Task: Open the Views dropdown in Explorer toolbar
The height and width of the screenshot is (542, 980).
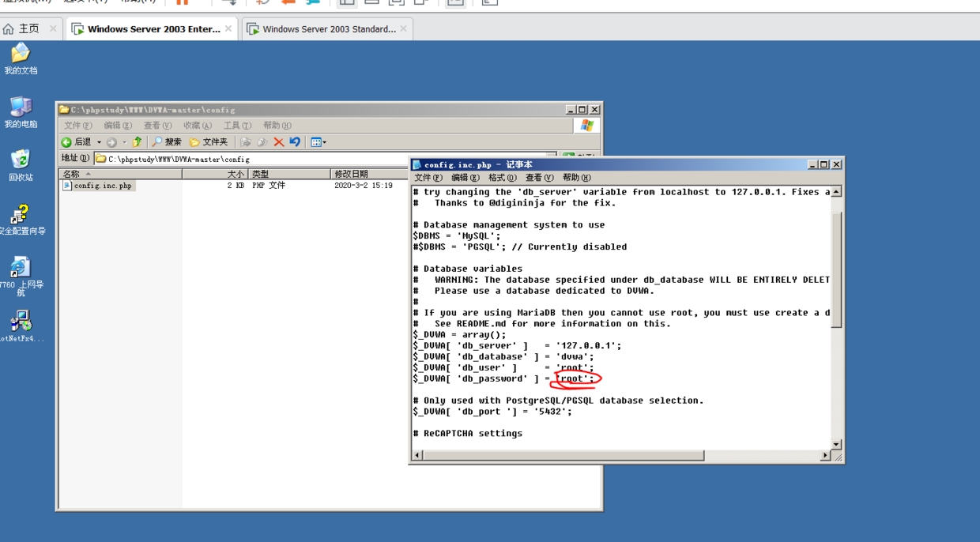Action: point(318,142)
